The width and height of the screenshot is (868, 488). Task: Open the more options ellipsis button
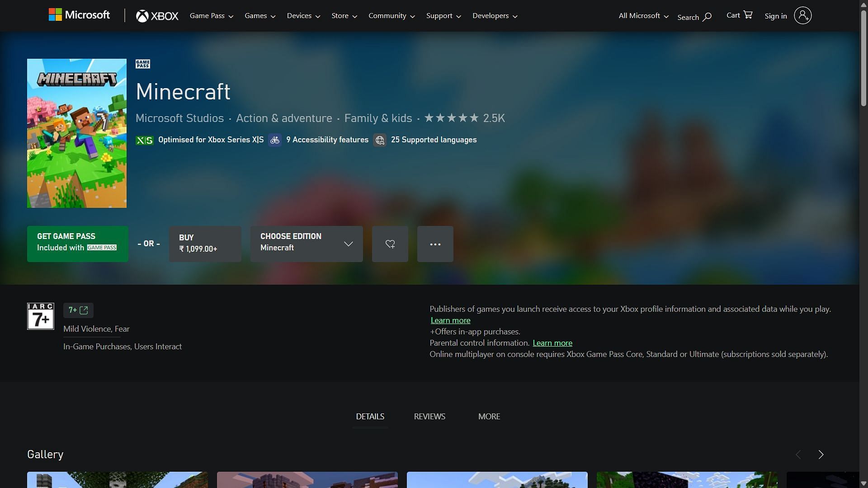point(435,244)
